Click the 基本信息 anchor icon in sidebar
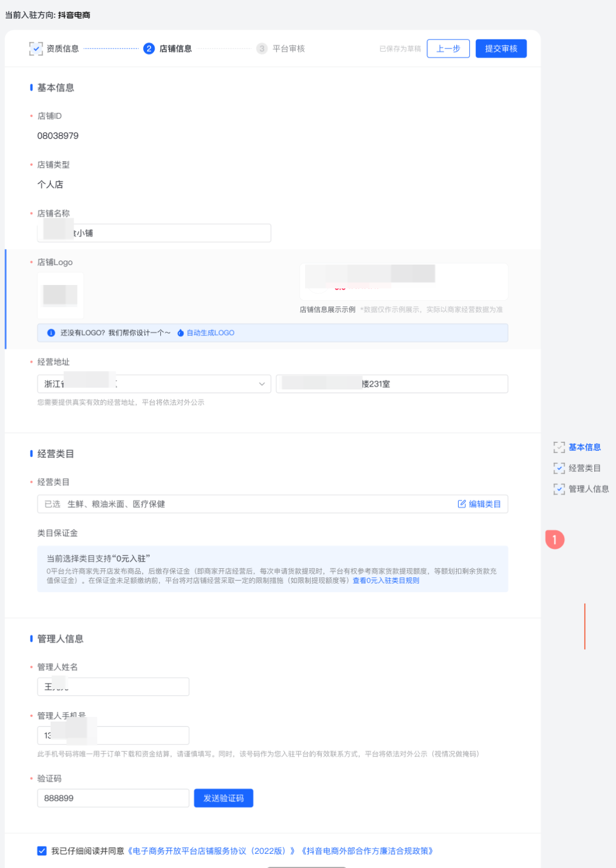The height and width of the screenshot is (868, 616). pyautogui.click(x=559, y=447)
